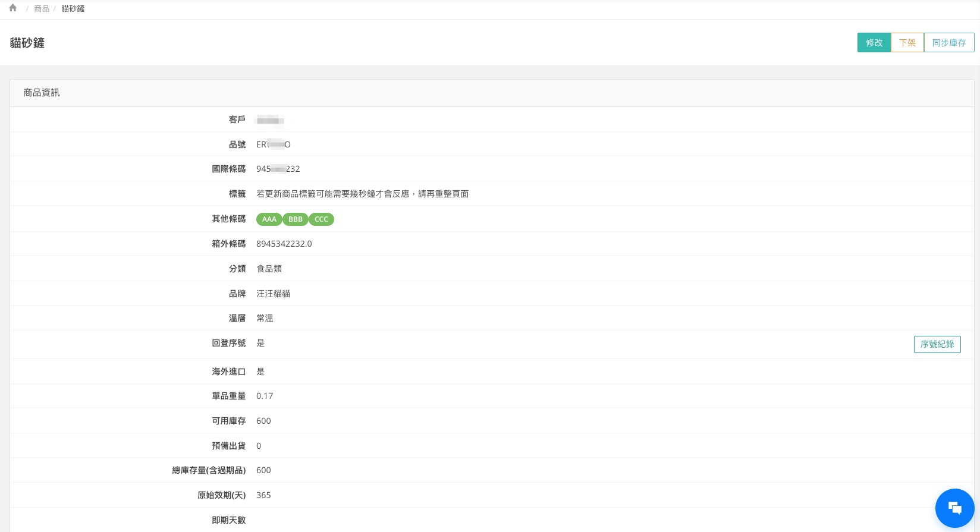The width and height of the screenshot is (980, 532).
Task: Open 序號紀錄 serial number records
Action: 937,344
